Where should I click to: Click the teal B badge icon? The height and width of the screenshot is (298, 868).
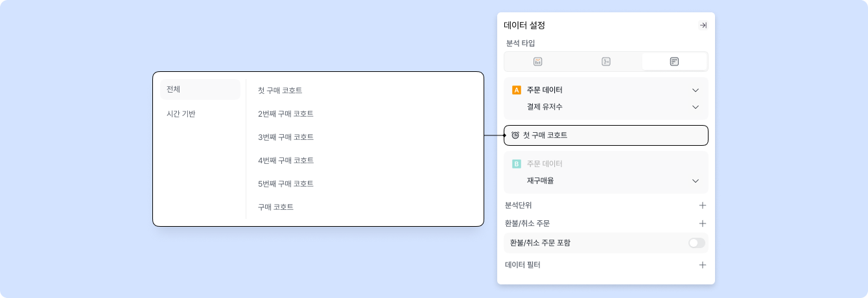[517, 164]
